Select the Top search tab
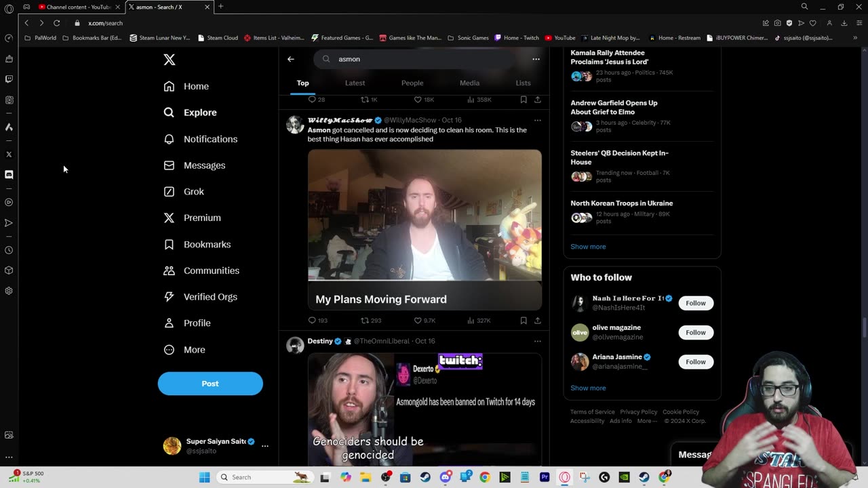The image size is (868, 488). coord(302,83)
